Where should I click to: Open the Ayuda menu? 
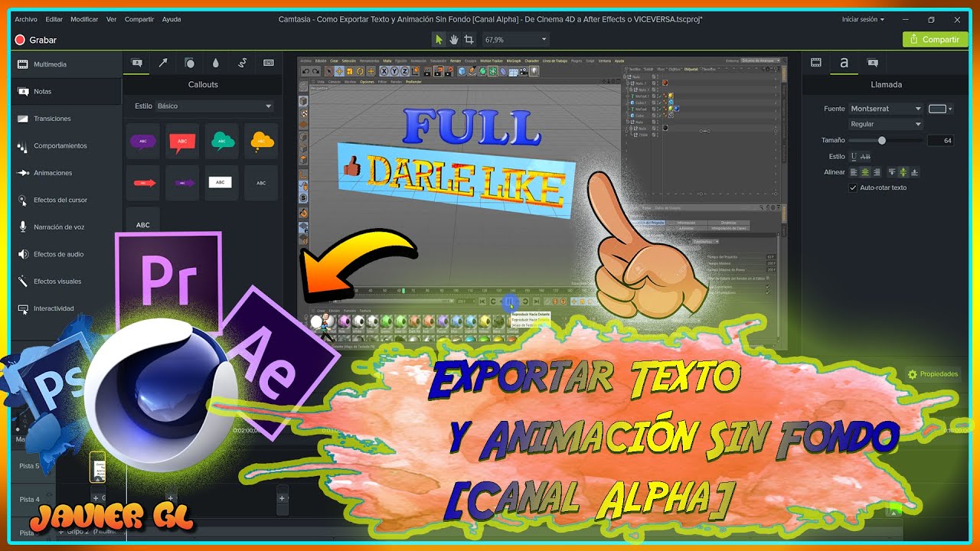pyautogui.click(x=171, y=19)
